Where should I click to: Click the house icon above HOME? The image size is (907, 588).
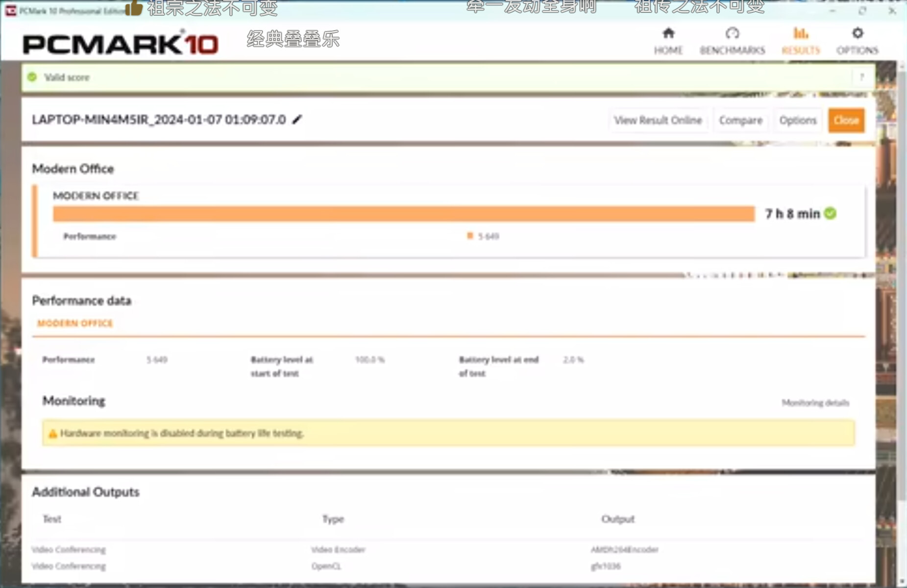(668, 33)
